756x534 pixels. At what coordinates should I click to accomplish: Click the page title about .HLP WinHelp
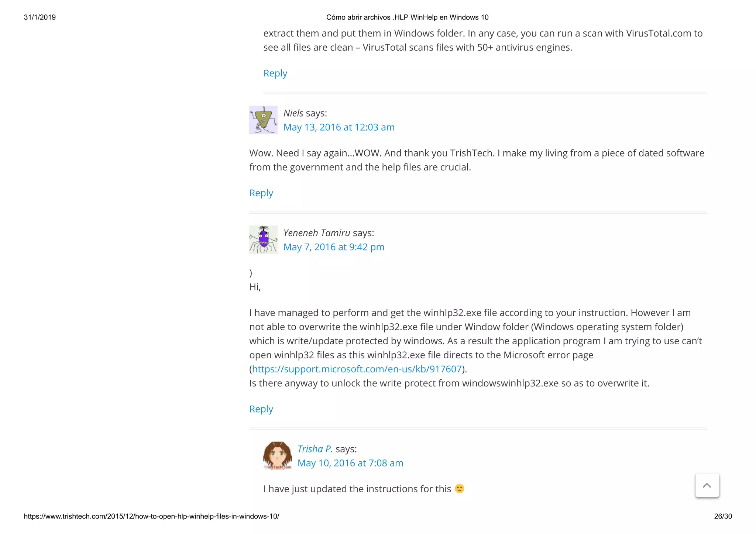click(407, 17)
